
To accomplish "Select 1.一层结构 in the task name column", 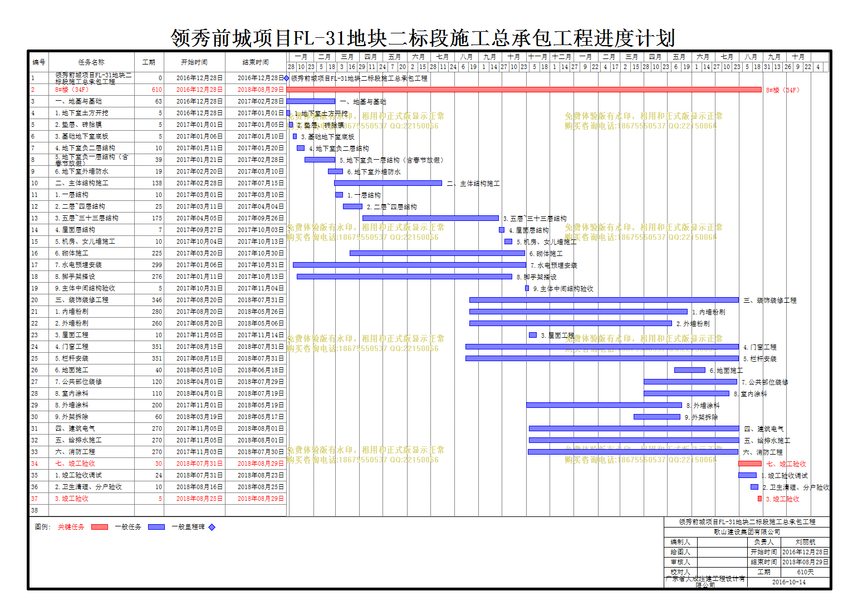I will [x=71, y=195].
